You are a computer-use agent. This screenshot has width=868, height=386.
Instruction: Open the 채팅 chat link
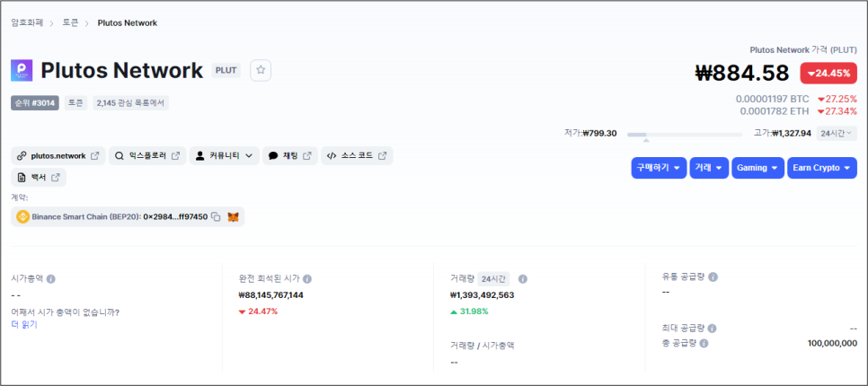[290, 156]
